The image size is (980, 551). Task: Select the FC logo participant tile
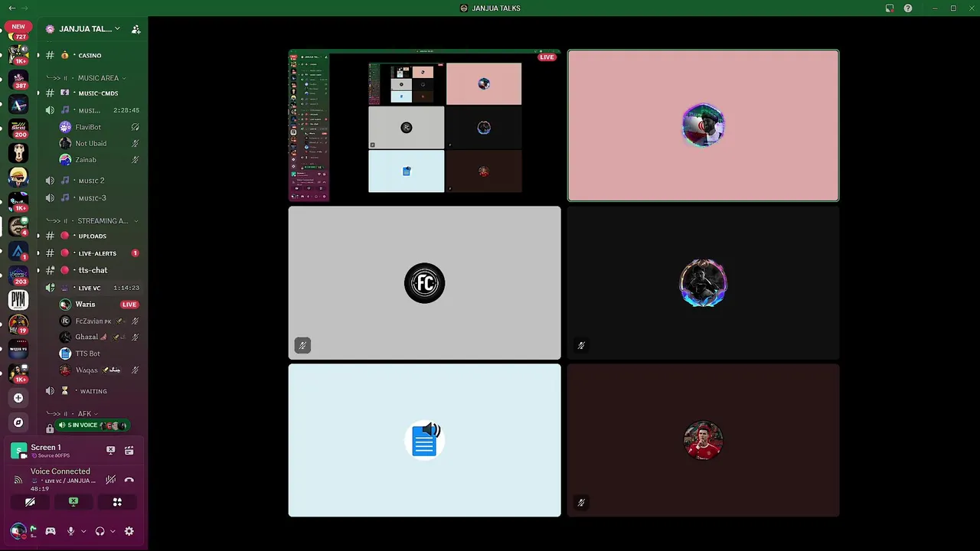point(424,283)
